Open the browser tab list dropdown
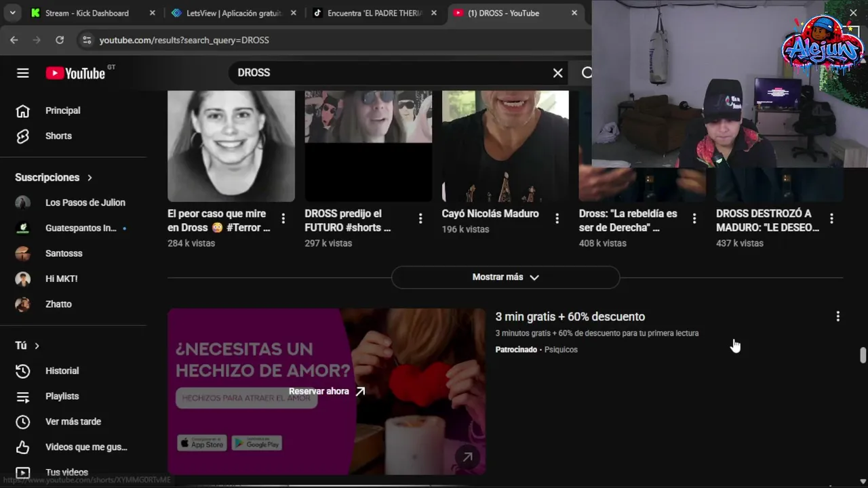 [x=12, y=13]
